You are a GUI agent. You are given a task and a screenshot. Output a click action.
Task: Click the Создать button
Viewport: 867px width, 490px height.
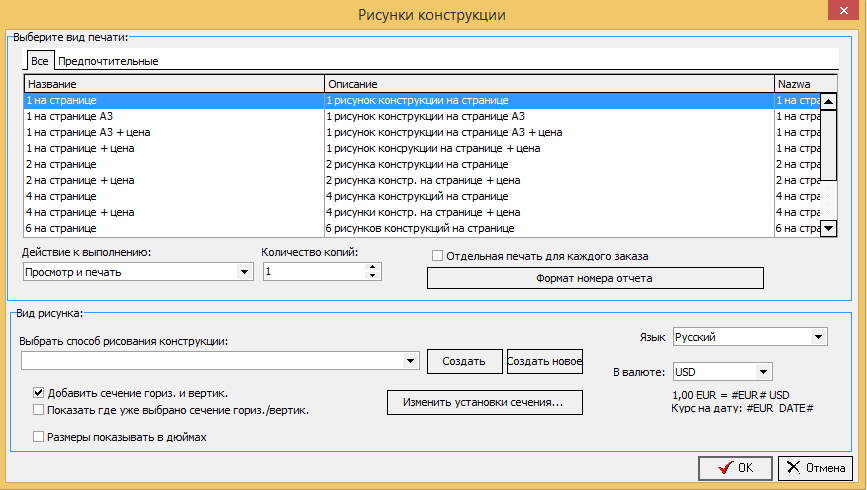(x=464, y=361)
